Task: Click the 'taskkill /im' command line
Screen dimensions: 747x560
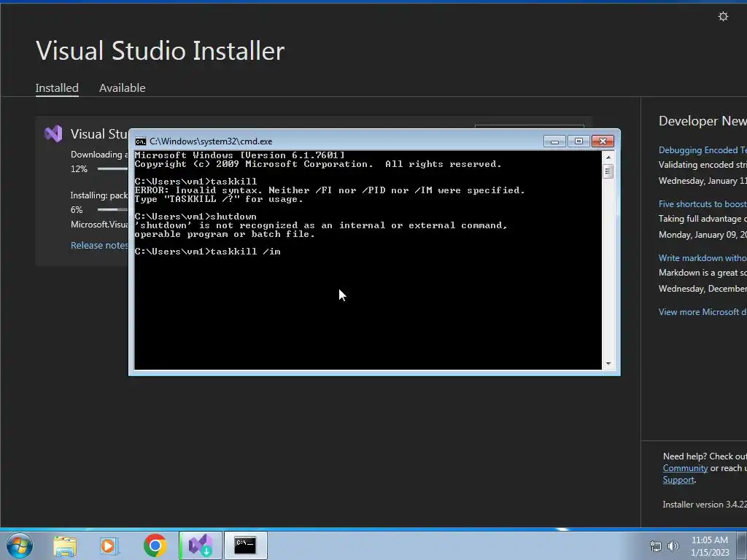Action: (x=208, y=252)
